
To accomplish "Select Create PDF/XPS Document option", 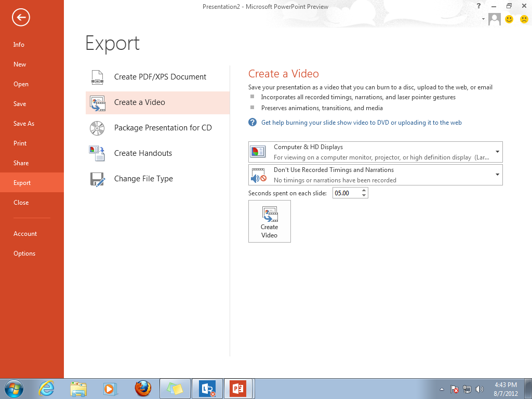I will pos(158,77).
